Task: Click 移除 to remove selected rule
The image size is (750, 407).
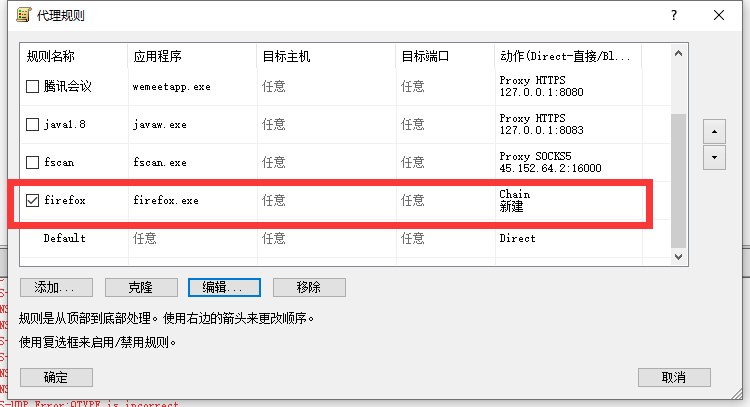Action: (309, 287)
